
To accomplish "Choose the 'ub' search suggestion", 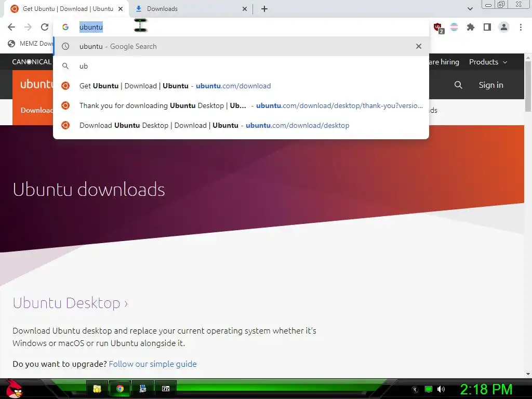I will point(241,66).
